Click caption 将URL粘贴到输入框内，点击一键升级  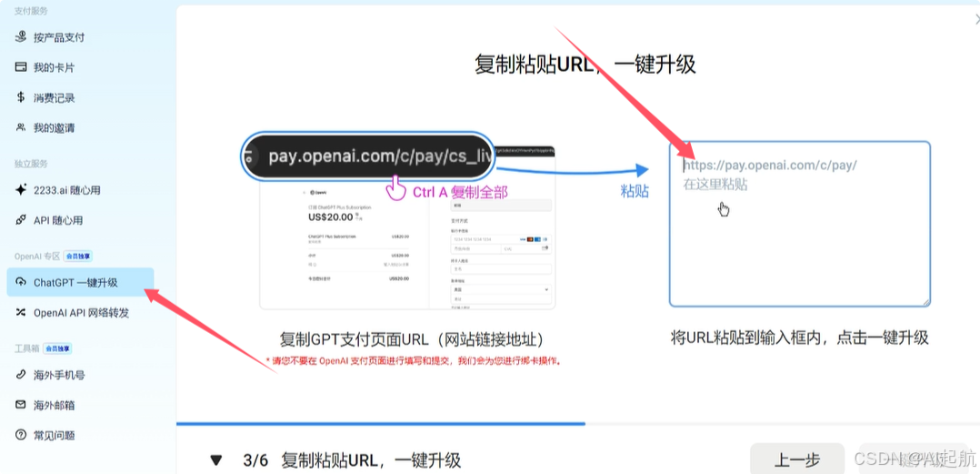(x=799, y=338)
